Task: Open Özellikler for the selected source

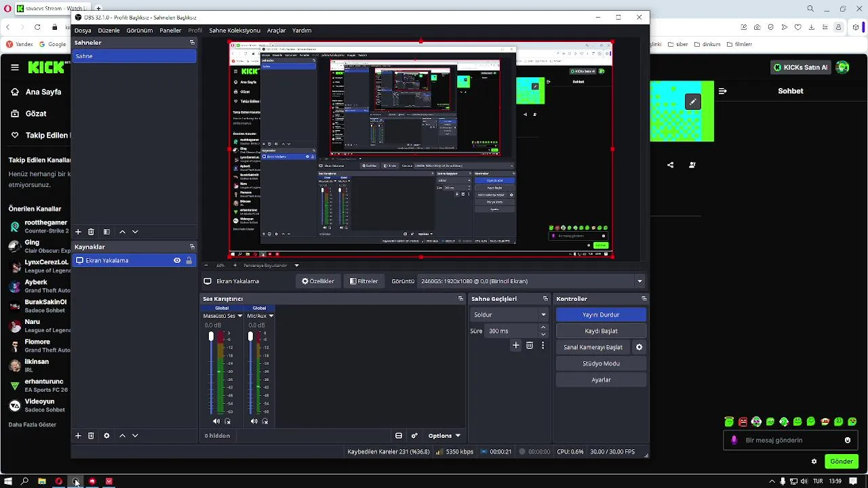Action: (x=318, y=281)
